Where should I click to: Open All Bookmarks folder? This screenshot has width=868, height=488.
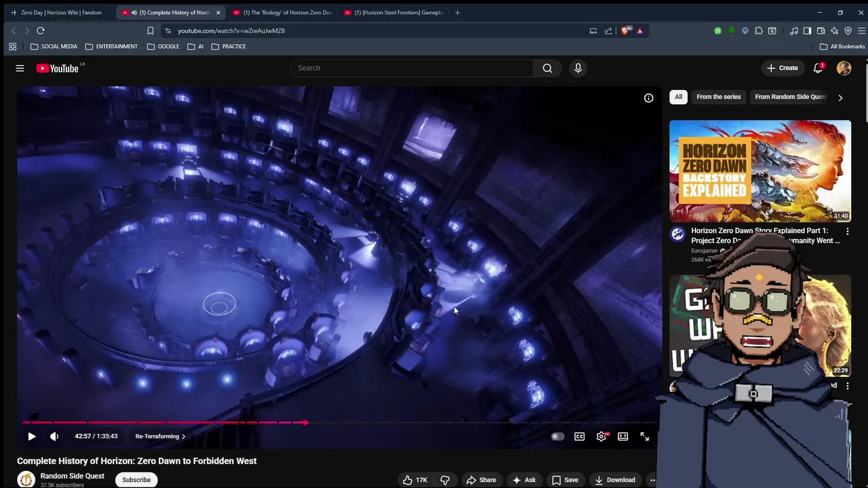tap(842, 47)
